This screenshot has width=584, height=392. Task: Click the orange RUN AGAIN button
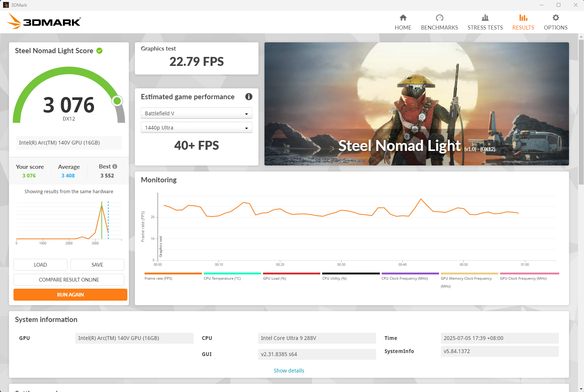70,295
